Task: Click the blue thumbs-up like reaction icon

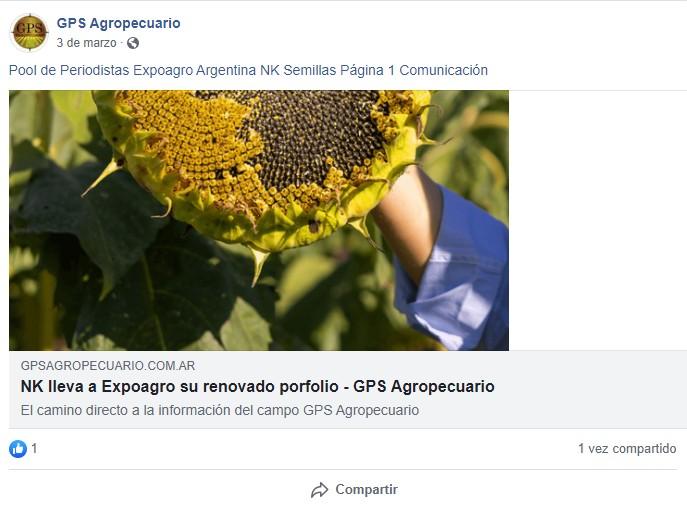Action: click(x=18, y=449)
